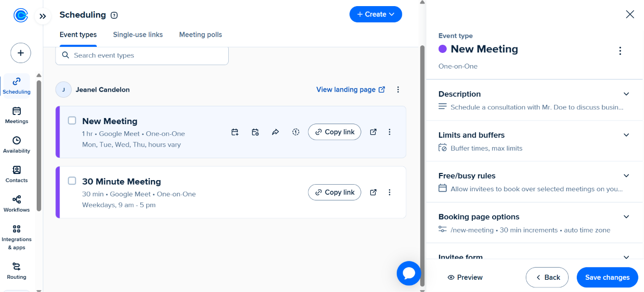This screenshot has width=644, height=292.
Task: Switch to the Event types tab
Action: [78, 35]
